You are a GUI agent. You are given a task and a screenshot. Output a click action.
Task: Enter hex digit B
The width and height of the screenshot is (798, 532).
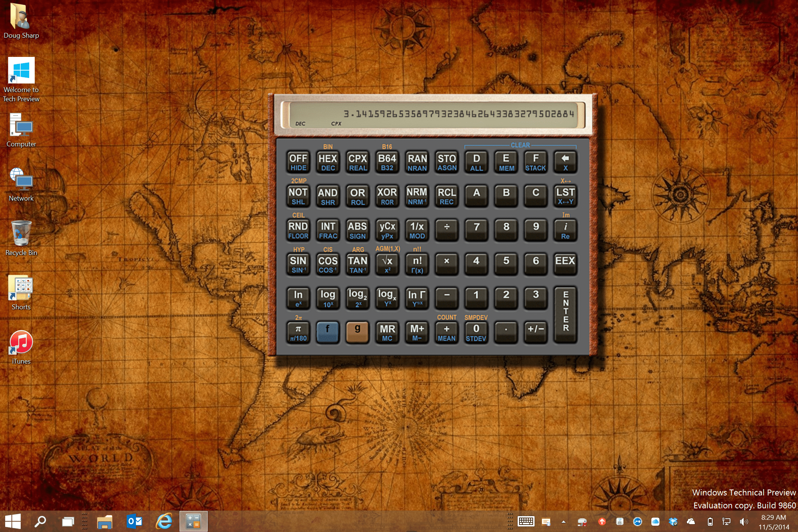[x=506, y=196]
